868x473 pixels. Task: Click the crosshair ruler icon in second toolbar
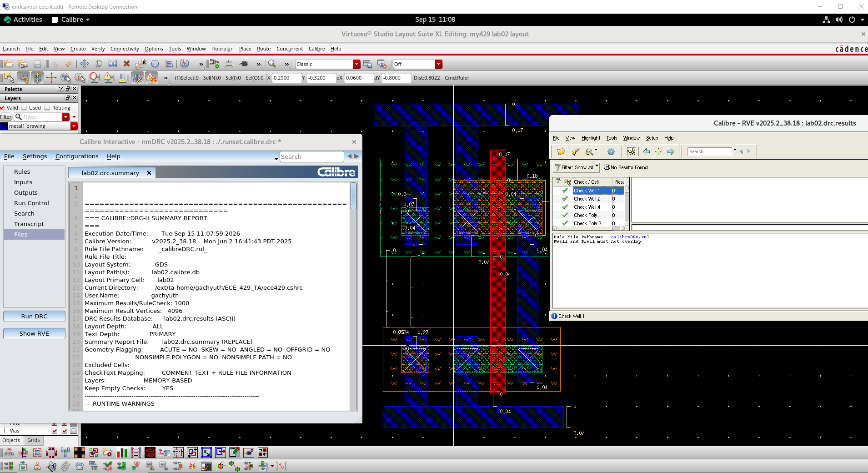click(51, 78)
